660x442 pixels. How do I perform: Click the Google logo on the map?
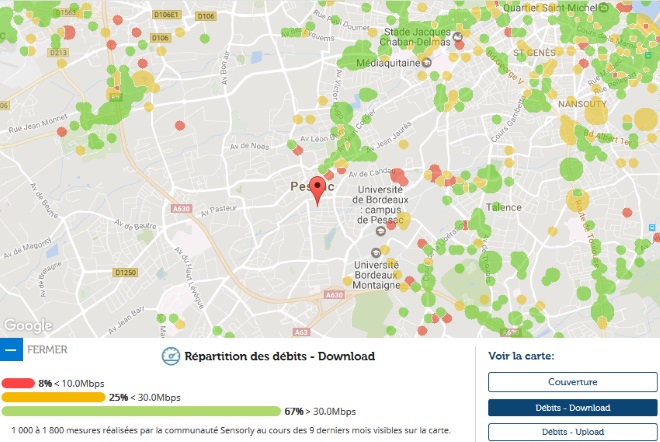(28, 325)
